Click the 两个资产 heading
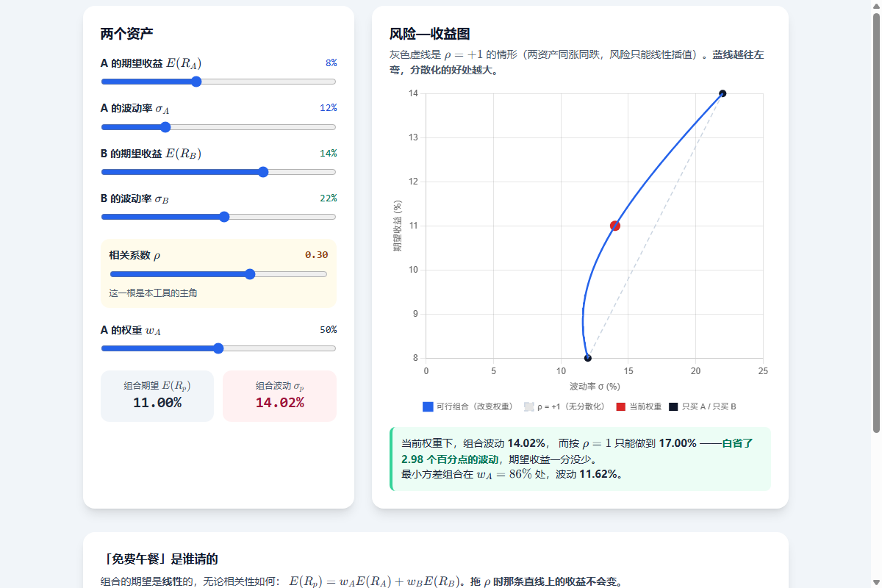Image resolution: width=882 pixels, height=588 pixels. tap(126, 34)
